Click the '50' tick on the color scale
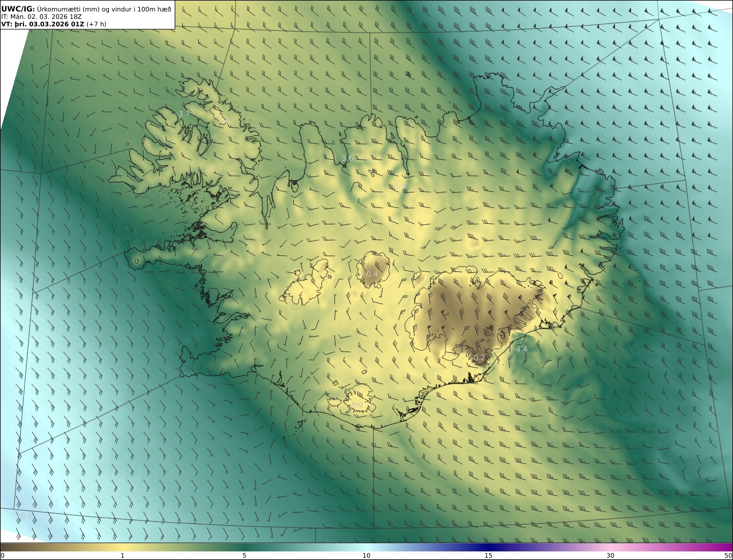 [x=728, y=555]
